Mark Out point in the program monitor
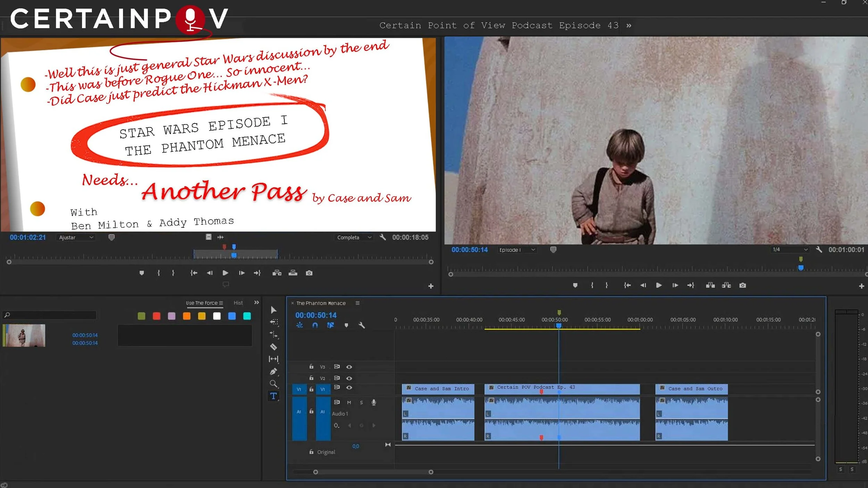Screen dimensions: 868x488 pyautogui.click(x=607, y=285)
